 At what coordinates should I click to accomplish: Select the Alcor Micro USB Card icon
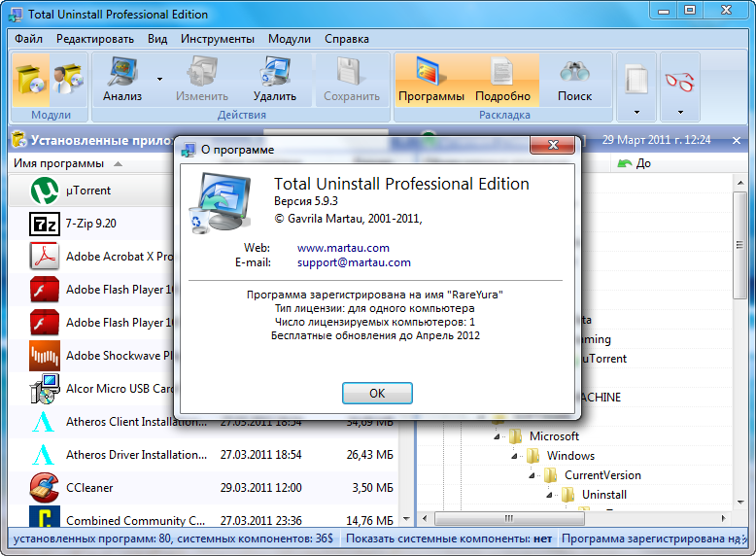(x=45, y=388)
